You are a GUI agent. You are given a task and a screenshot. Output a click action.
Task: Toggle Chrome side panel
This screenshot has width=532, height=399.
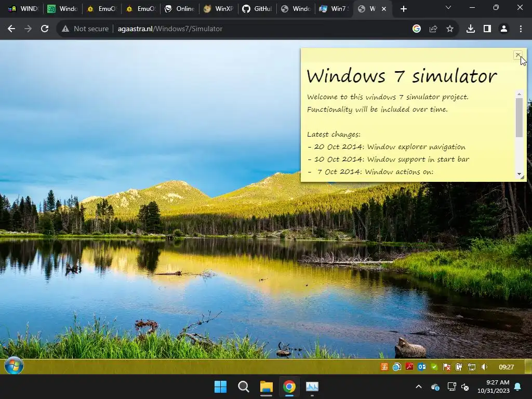coord(487,29)
